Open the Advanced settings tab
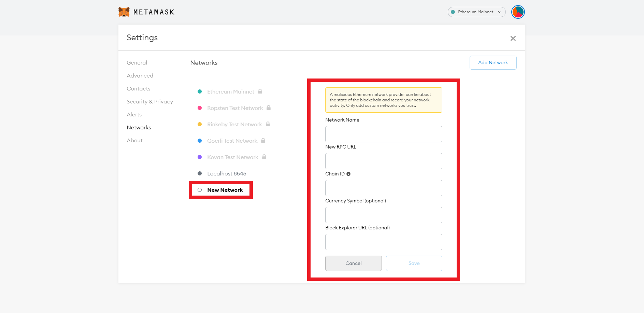Viewport: 644px width, 313px height. pos(140,75)
